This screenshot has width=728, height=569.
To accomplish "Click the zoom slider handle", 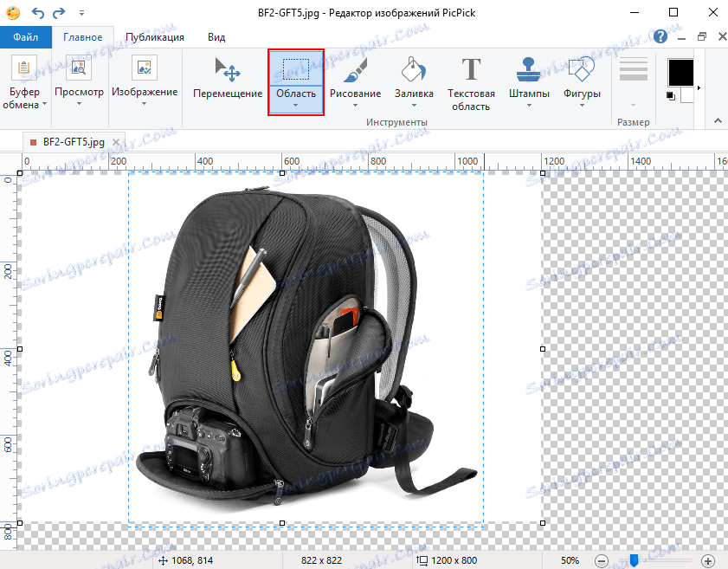I will [634, 559].
